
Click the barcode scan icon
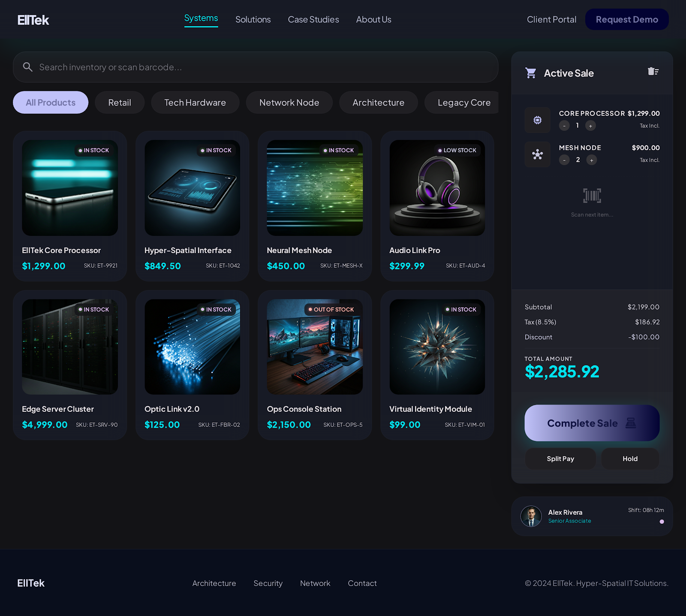(x=592, y=196)
